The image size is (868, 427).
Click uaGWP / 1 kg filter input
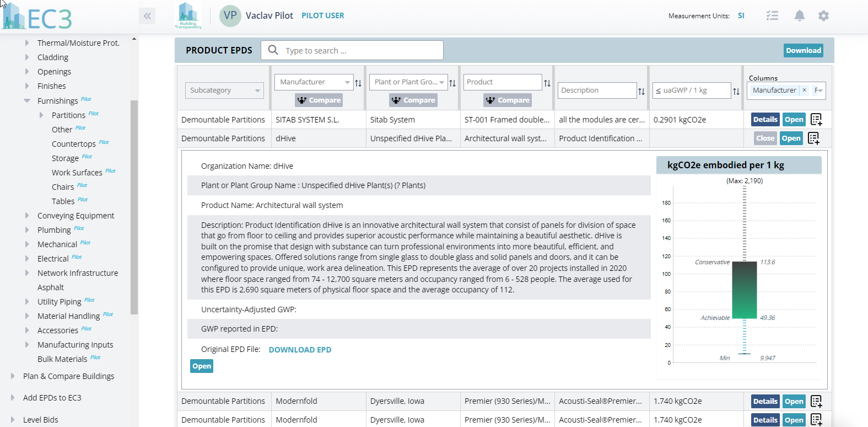click(x=692, y=90)
